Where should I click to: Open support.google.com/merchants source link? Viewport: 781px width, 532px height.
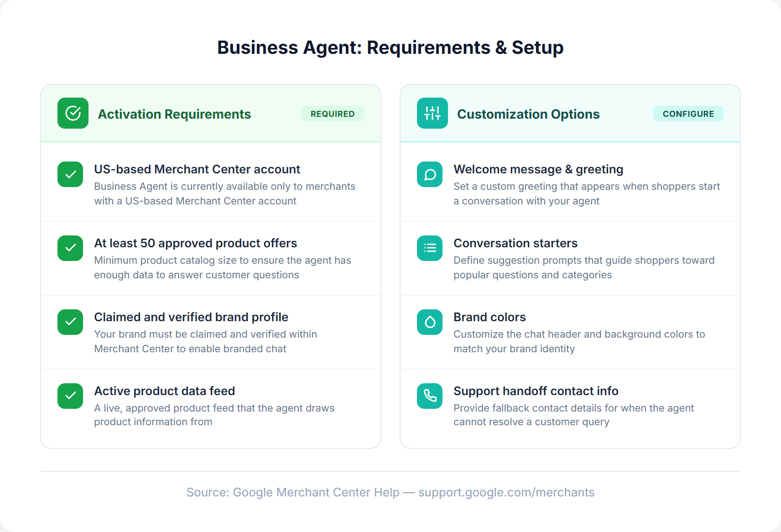click(506, 492)
